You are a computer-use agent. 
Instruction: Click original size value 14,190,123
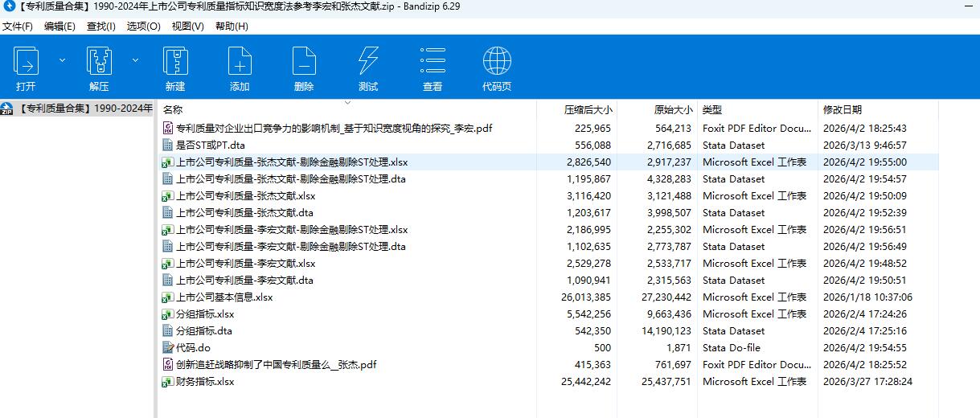pyautogui.click(x=666, y=330)
